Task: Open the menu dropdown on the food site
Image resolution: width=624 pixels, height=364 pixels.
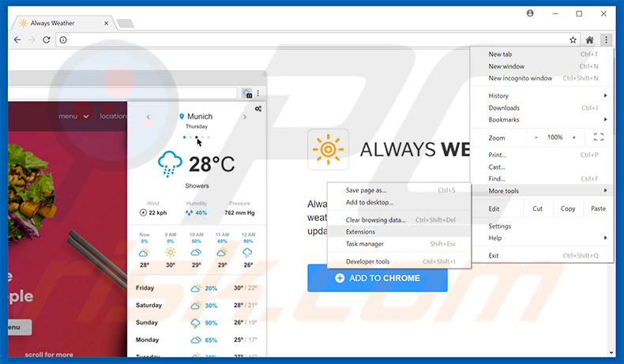Action: tap(73, 116)
